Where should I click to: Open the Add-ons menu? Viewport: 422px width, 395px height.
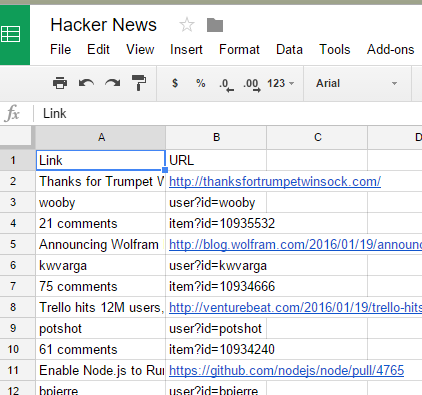391,50
